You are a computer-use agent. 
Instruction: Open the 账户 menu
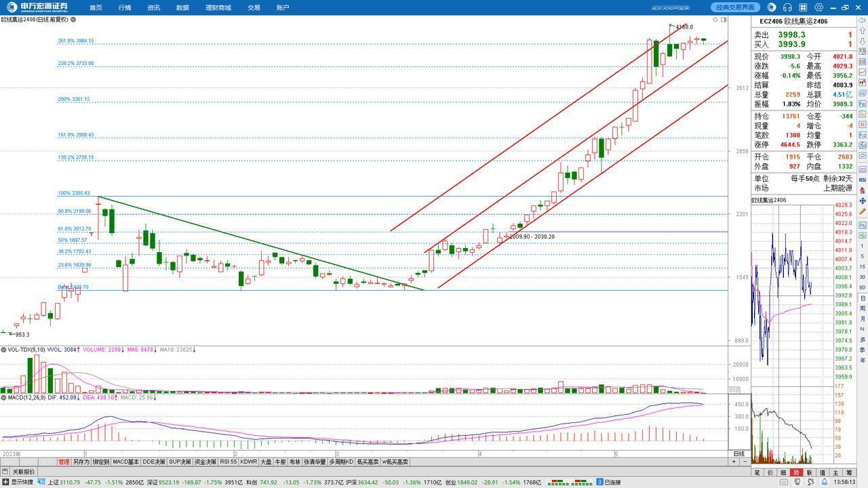point(283,7)
